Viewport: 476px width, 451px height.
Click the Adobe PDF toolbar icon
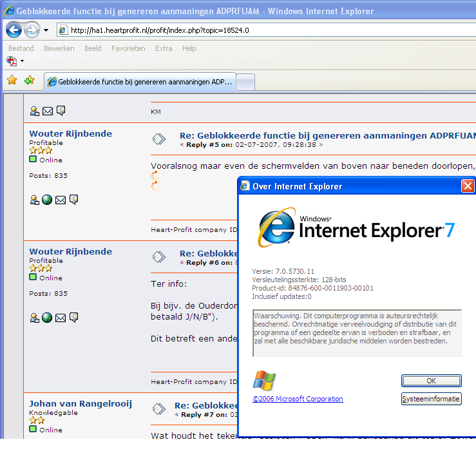(x=12, y=61)
